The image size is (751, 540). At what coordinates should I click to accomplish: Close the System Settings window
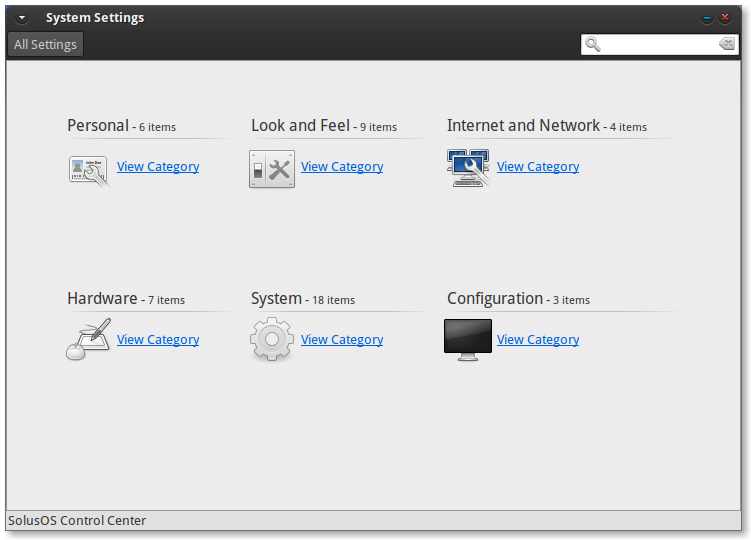point(725,18)
